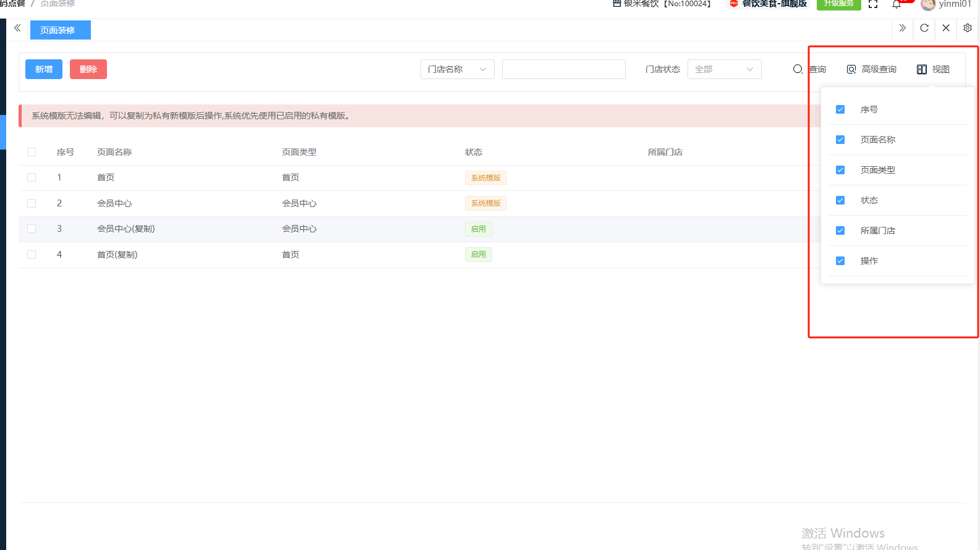Click the green 升级服务 button
The image size is (980, 550).
[x=838, y=4]
